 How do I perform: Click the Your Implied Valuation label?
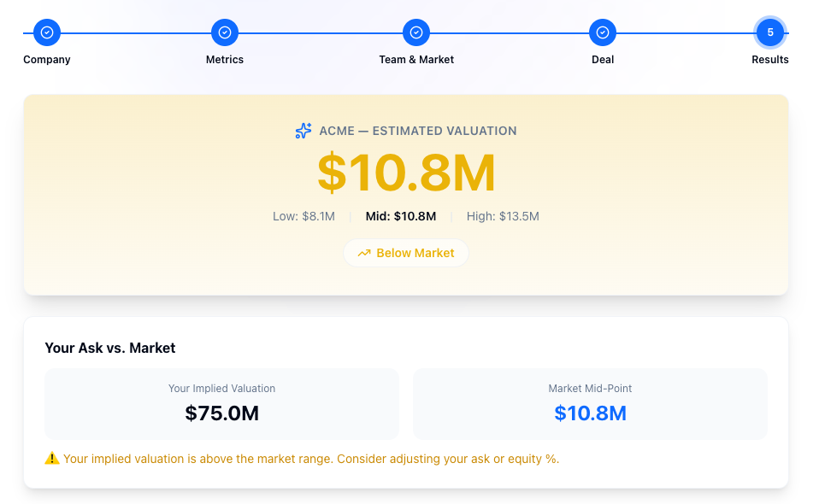(221, 389)
